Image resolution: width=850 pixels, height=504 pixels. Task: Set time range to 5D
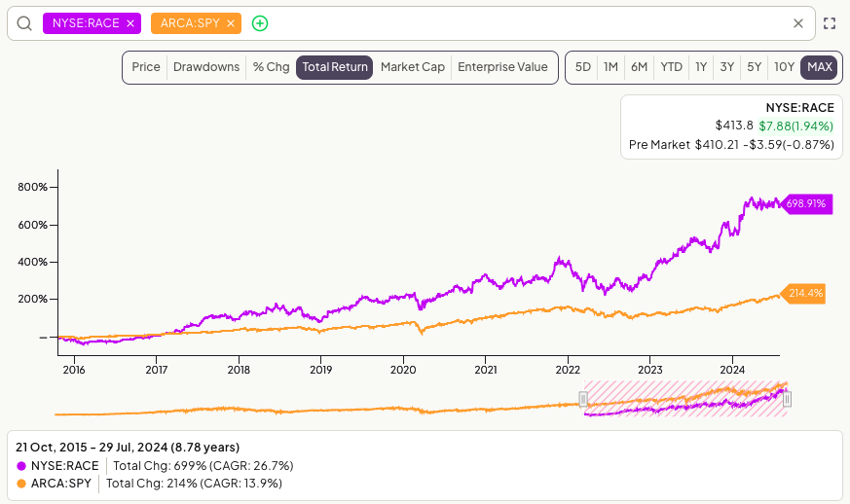click(583, 67)
